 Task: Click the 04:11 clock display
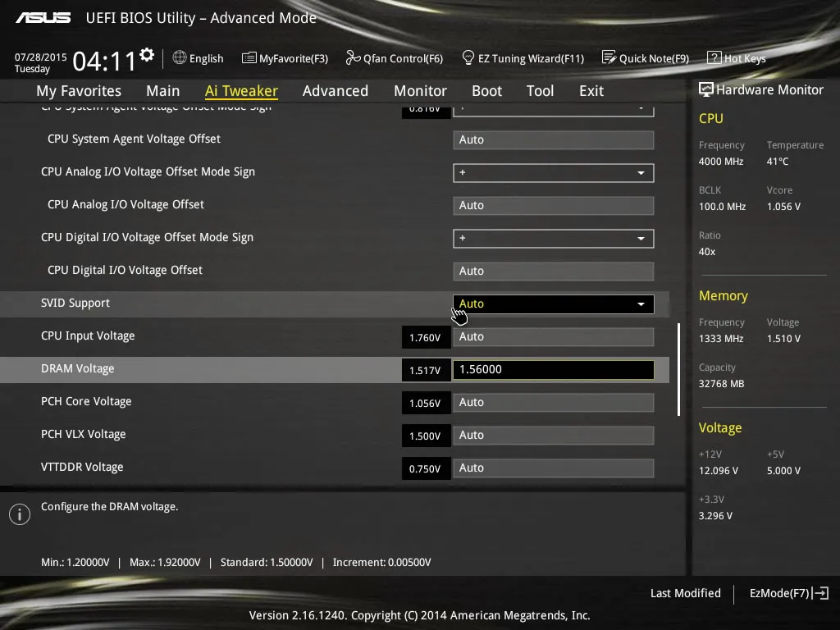click(104, 61)
